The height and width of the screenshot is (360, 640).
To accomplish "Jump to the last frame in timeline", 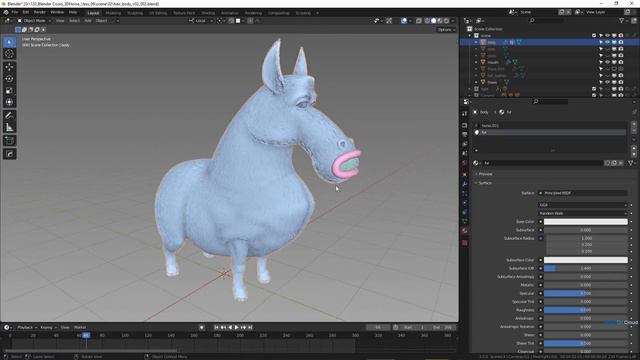I will [250, 327].
